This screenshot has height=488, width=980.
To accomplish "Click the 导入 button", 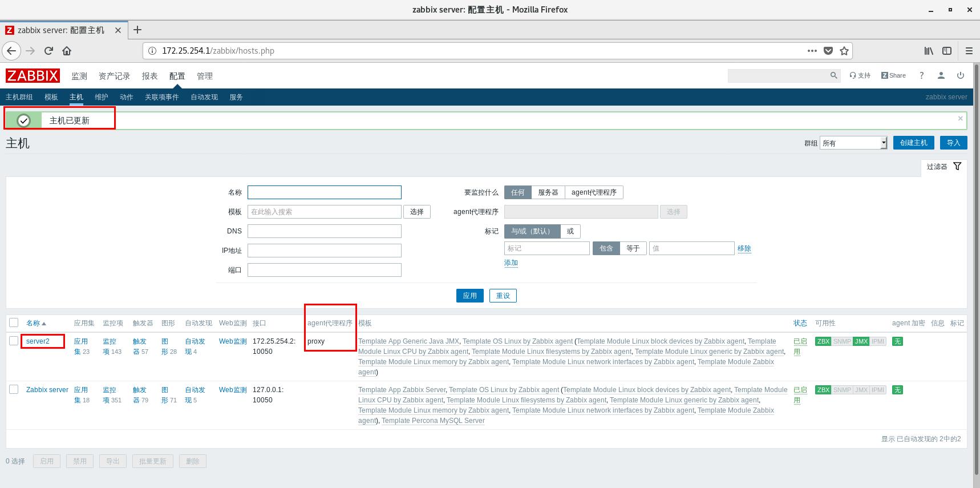I will pos(953,143).
